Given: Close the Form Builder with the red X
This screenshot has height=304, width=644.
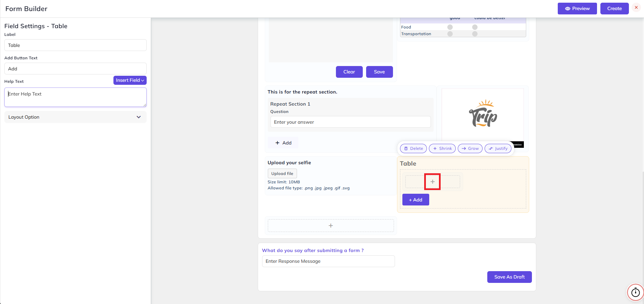Looking at the screenshot, I should coord(636,7).
